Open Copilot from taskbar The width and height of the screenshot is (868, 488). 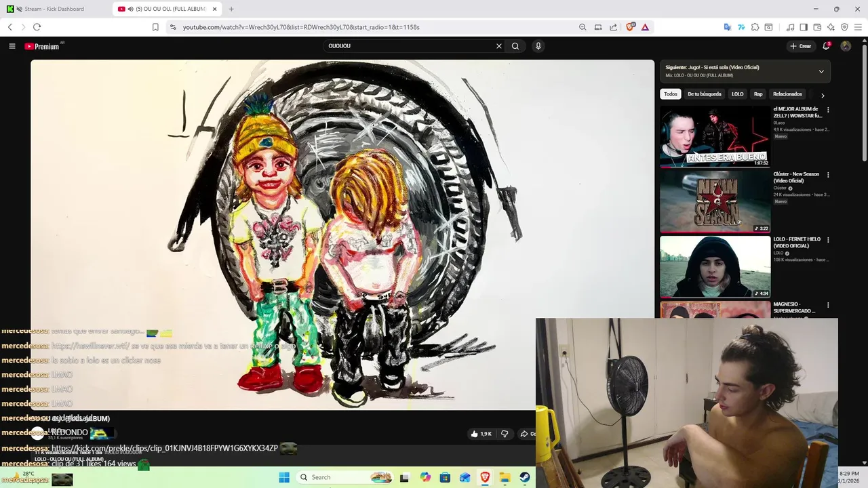(425, 477)
